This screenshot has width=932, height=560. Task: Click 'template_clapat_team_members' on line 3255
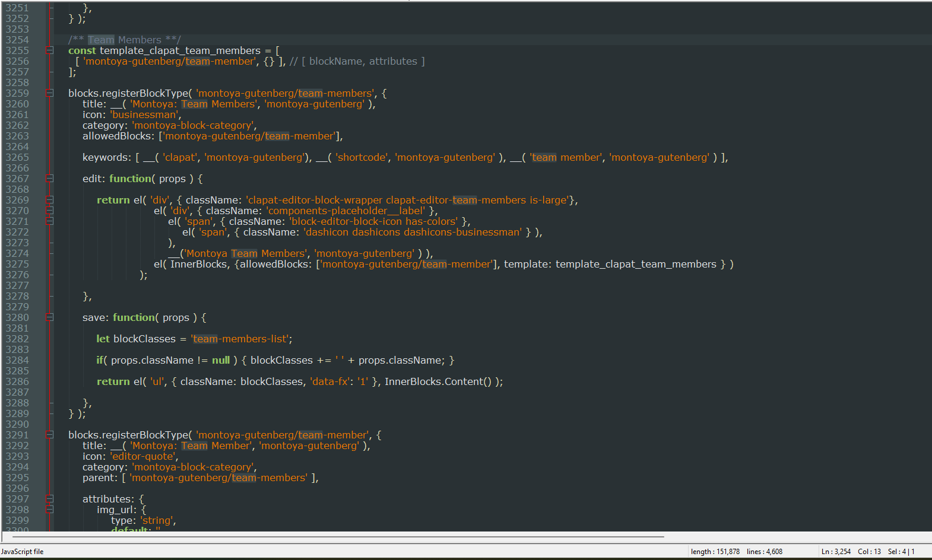click(180, 50)
